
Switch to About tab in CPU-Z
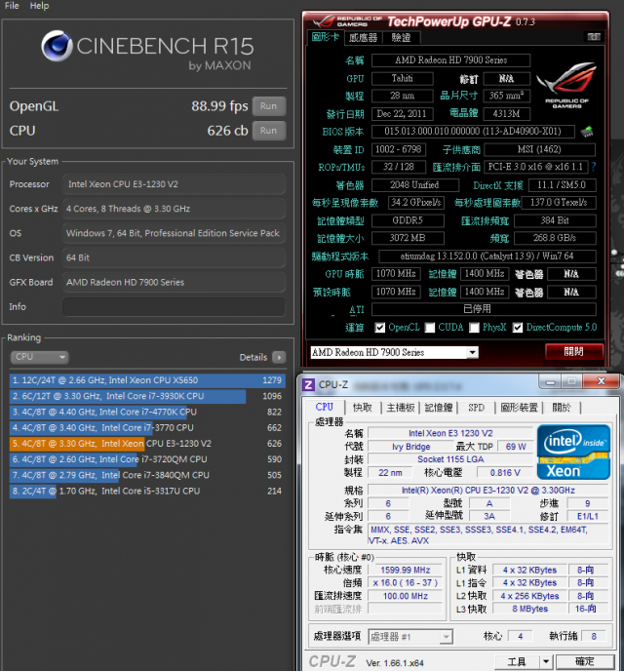point(562,408)
